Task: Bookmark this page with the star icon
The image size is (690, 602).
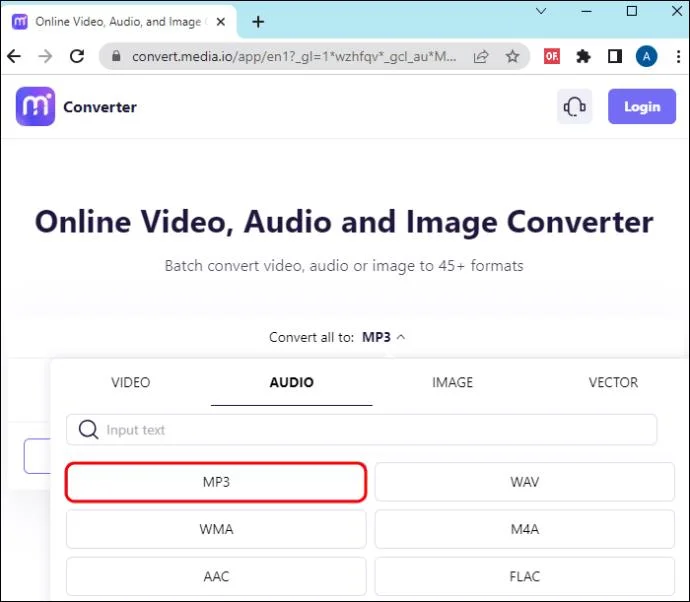Action: tap(512, 56)
